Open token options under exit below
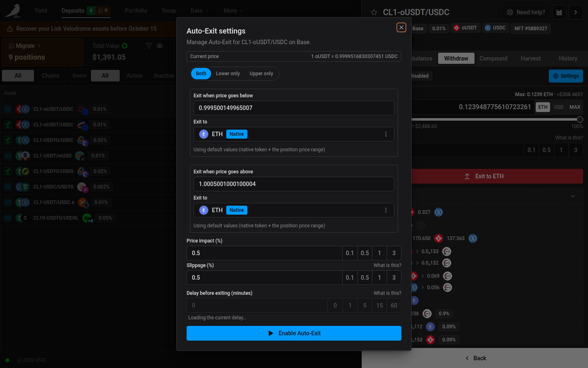This screenshot has height=368, width=588. click(386, 134)
